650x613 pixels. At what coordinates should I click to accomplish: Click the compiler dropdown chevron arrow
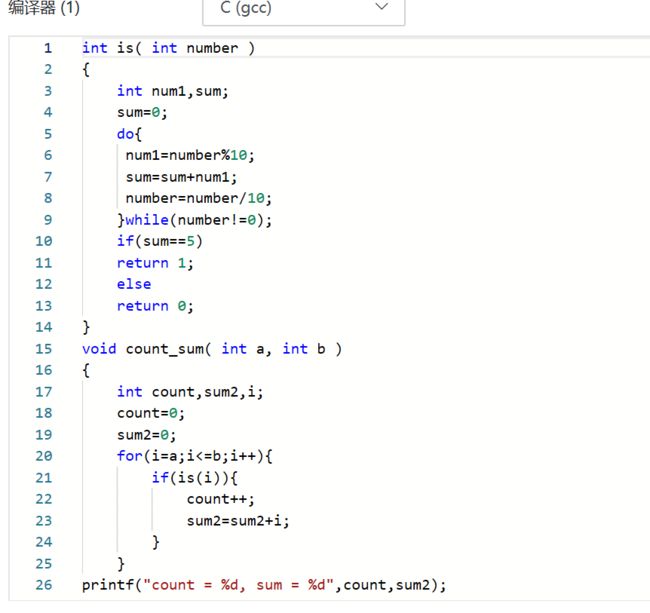(x=381, y=7)
